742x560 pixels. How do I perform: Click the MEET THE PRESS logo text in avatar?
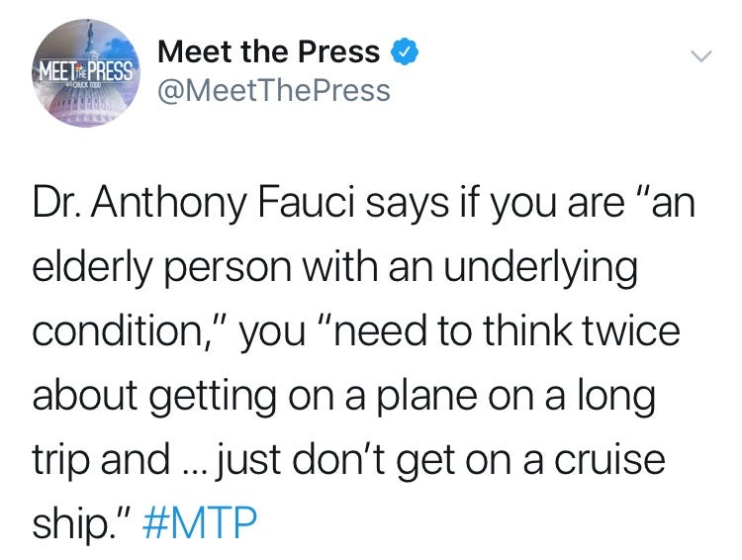(86, 72)
